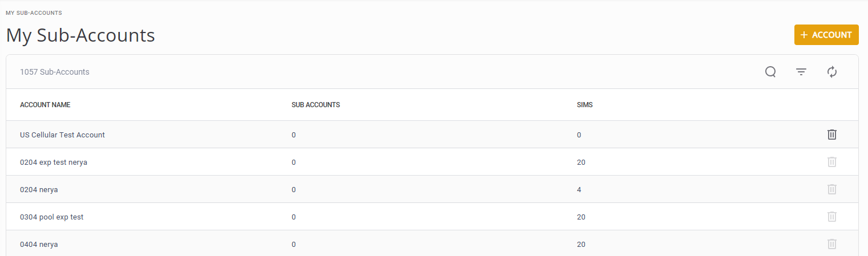Click trash icon for 0204 nerya row
The width and height of the screenshot is (868, 256).
pyautogui.click(x=832, y=189)
